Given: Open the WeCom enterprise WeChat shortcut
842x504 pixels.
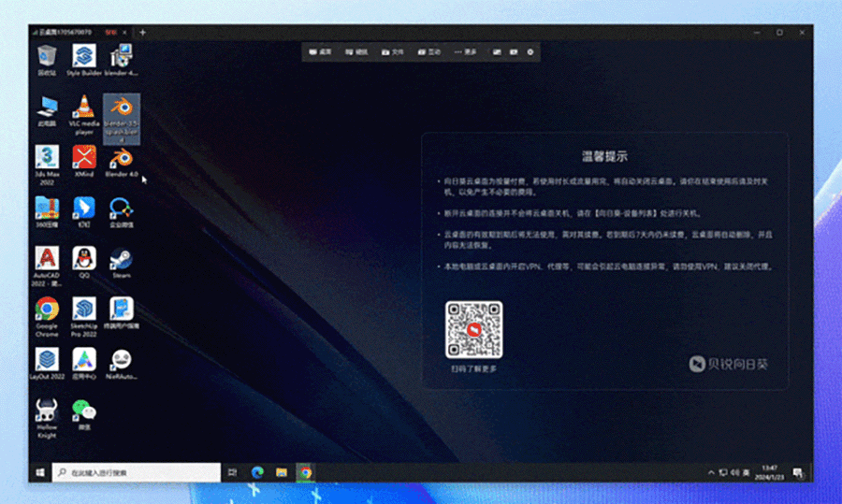Looking at the screenshot, I should [122, 211].
